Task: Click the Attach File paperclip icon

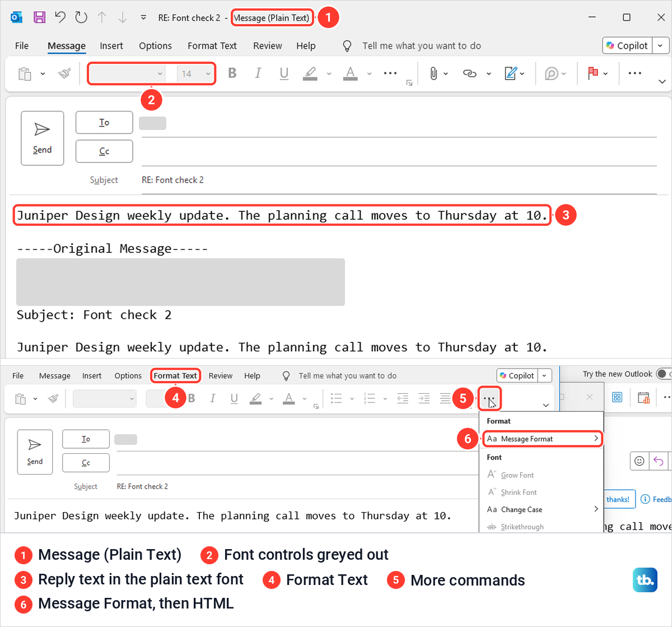Action: [x=433, y=73]
